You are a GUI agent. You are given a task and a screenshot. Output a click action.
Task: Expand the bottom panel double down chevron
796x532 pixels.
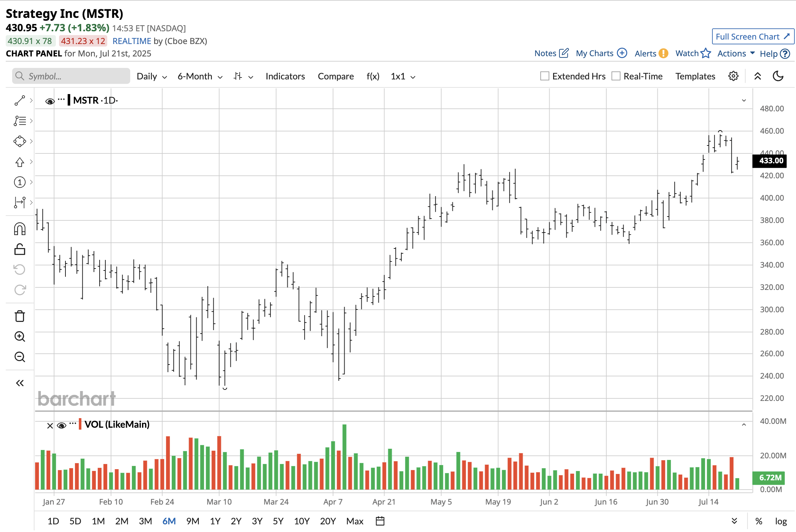pos(734,521)
